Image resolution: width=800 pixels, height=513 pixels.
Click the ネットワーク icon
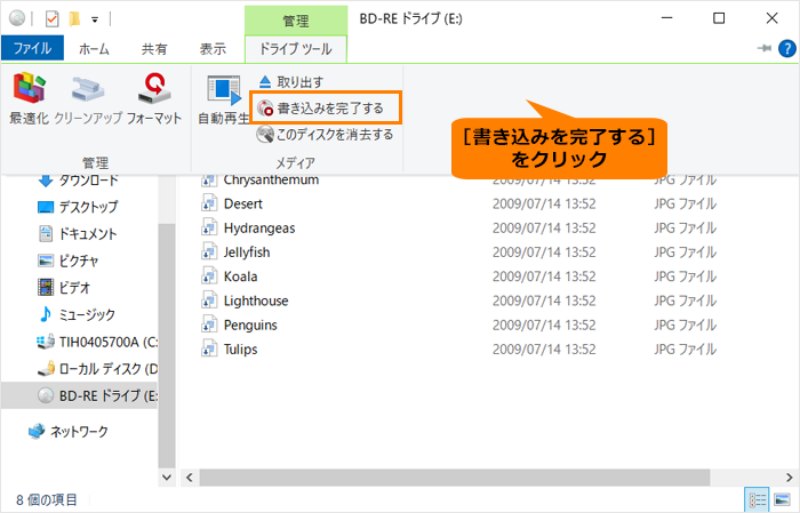click(x=37, y=431)
